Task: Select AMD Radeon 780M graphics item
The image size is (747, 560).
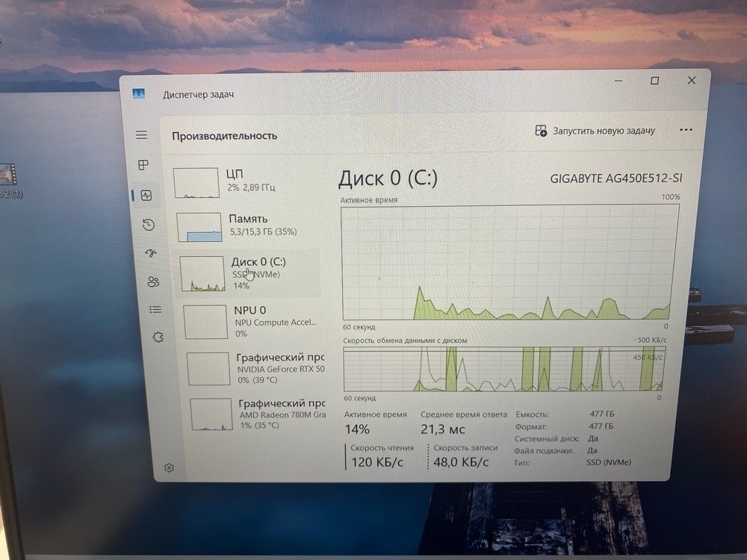Action: coord(258,414)
